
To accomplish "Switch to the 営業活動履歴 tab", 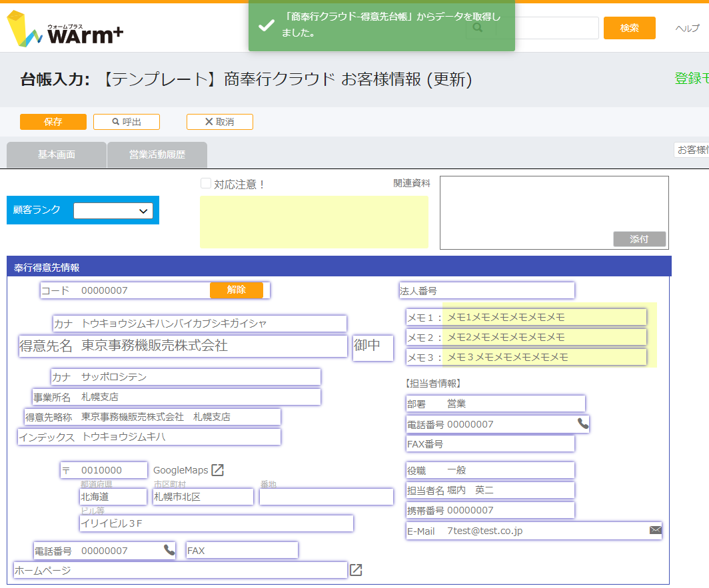I will coord(157,154).
